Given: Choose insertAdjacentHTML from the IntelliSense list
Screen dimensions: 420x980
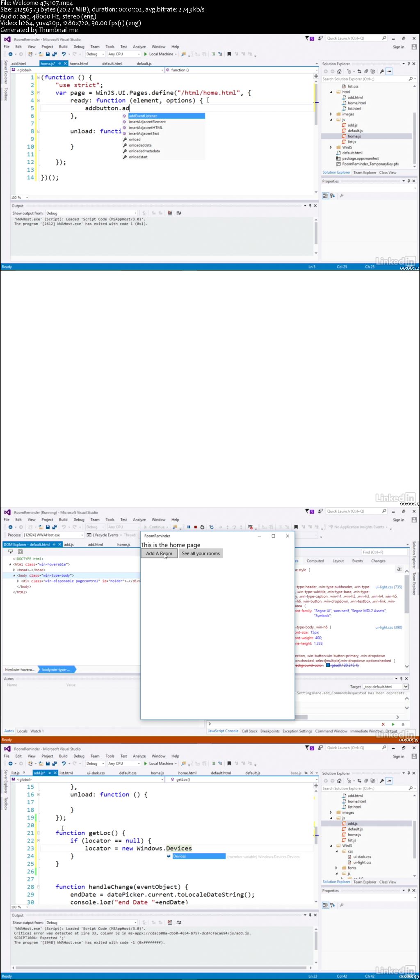Looking at the screenshot, I should tap(146, 128).
